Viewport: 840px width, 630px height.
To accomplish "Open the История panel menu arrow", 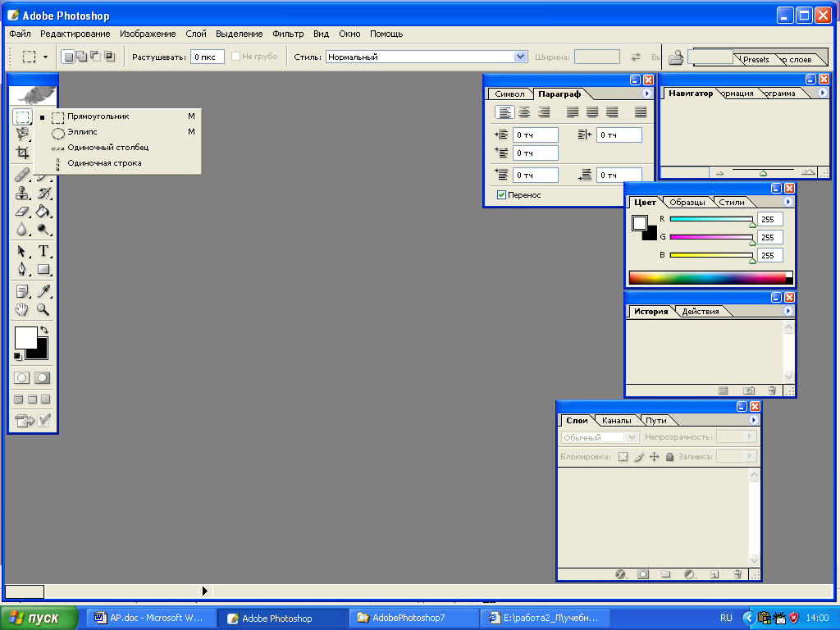I will 788,311.
